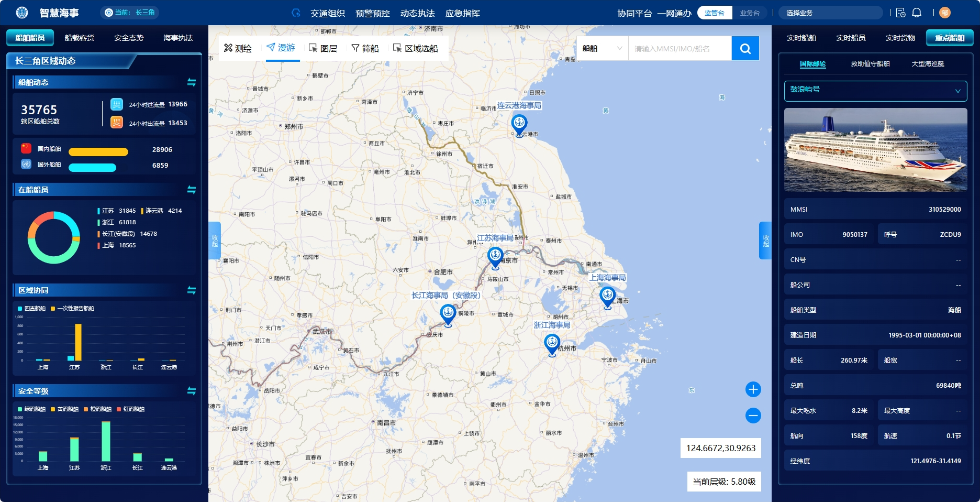This screenshot has width=980, height=502.
Task: Open the 选择业务 dropdown
Action: click(830, 13)
